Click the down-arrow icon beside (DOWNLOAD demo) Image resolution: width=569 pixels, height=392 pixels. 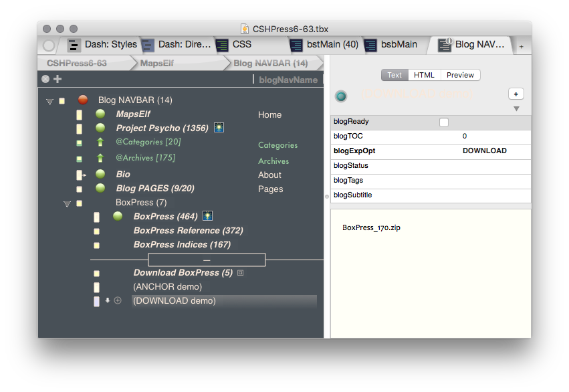[108, 300]
